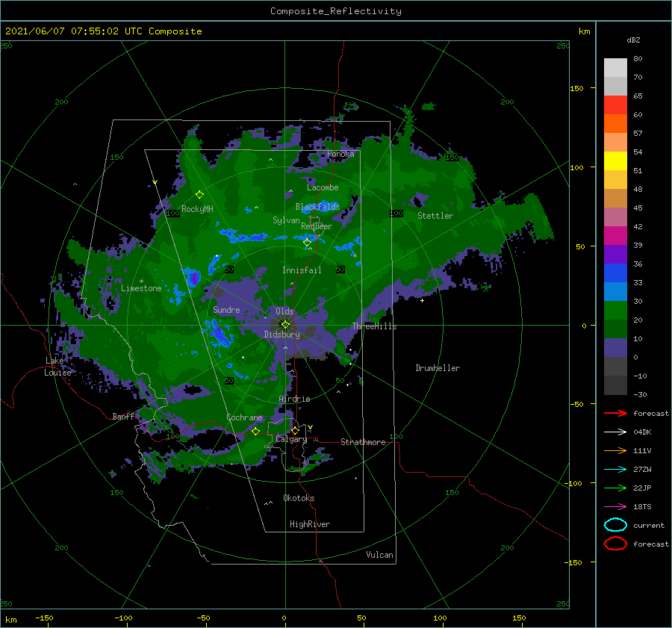Click the Didsbury city label
The width and height of the screenshot is (672, 628).
click(282, 335)
